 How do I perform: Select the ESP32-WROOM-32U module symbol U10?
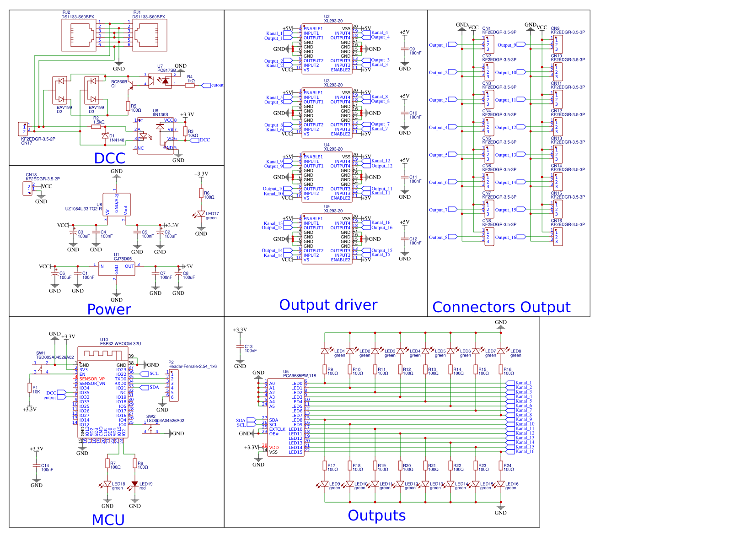coord(103,393)
